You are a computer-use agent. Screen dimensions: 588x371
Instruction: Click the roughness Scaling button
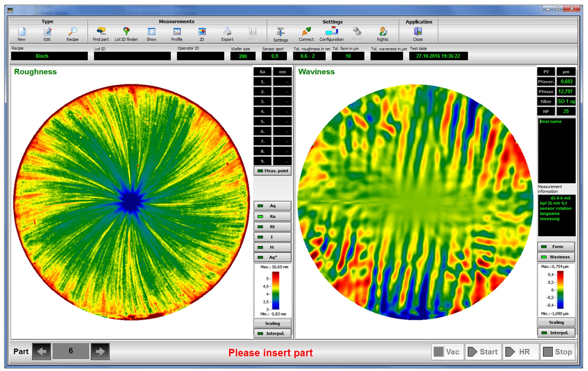click(x=272, y=323)
